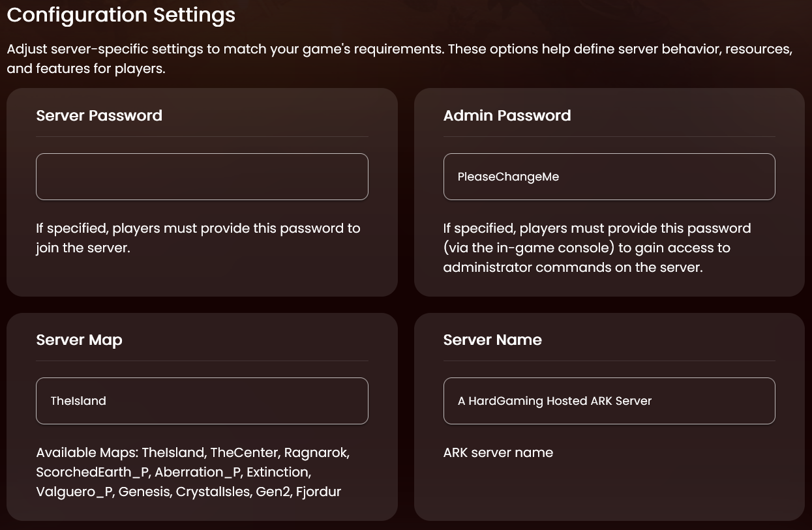The height and width of the screenshot is (530, 812).
Task: Click the administrator commands description text
Action: (x=597, y=248)
